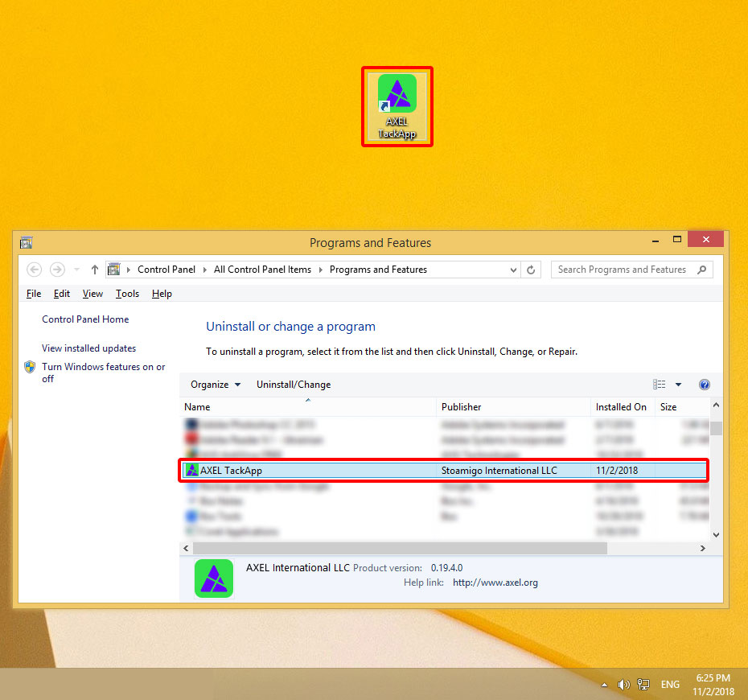Open the Organize dropdown

(x=216, y=385)
